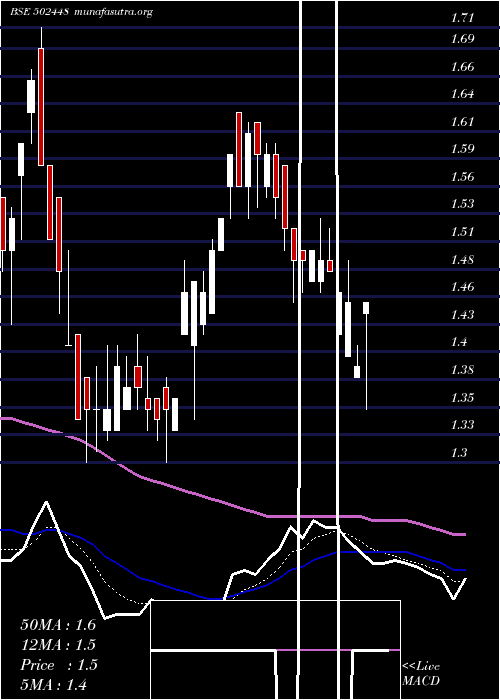Click the <<Live MACD label
Image resolution: width=500 pixels, height=700 pixels.
pyautogui.click(x=421, y=674)
